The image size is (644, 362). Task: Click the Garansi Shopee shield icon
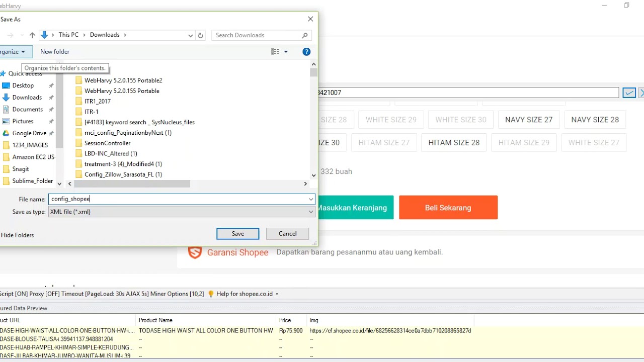(195, 252)
